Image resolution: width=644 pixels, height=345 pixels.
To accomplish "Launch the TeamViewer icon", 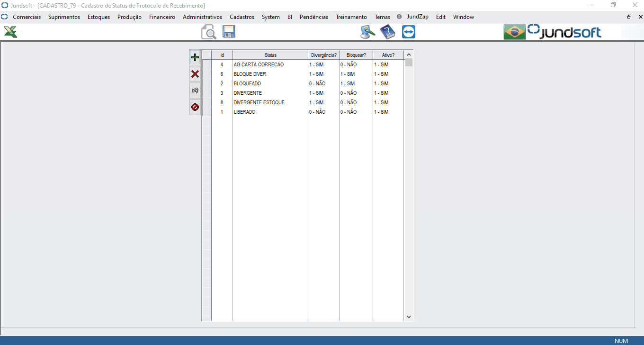I will 409,32.
